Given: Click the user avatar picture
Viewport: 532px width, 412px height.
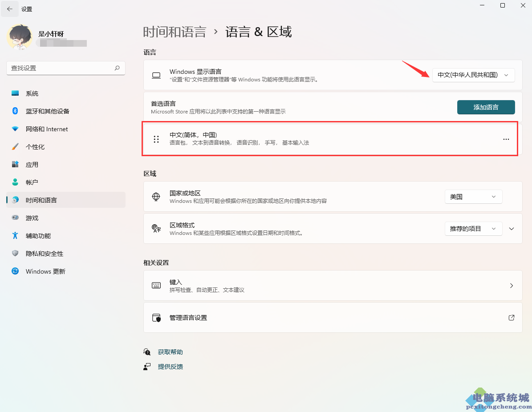Looking at the screenshot, I should (20, 37).
